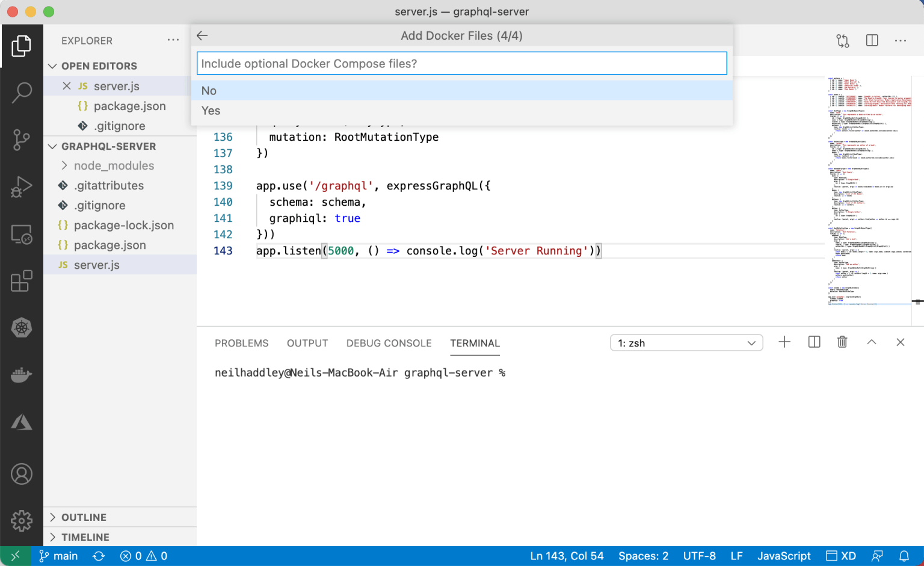Maximize terminal panel with chevron up

coord(871,342)
